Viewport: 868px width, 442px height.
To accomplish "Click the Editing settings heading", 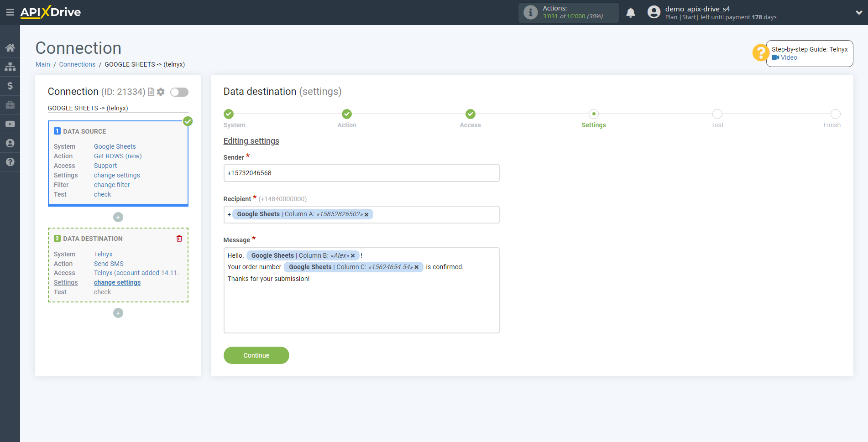I will click(251, 141).
